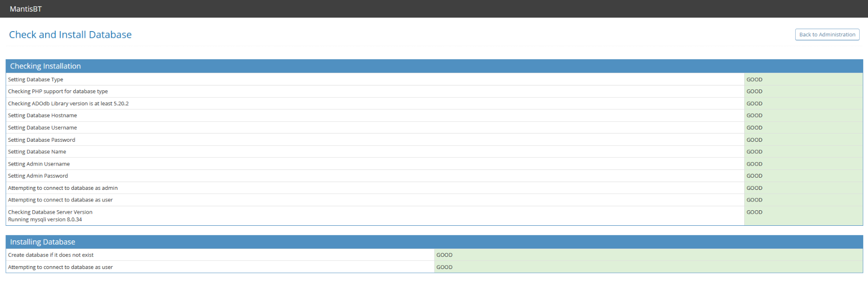Click the ADOdb Library version check text
868x286 pixels.
(x=68, y=103)
